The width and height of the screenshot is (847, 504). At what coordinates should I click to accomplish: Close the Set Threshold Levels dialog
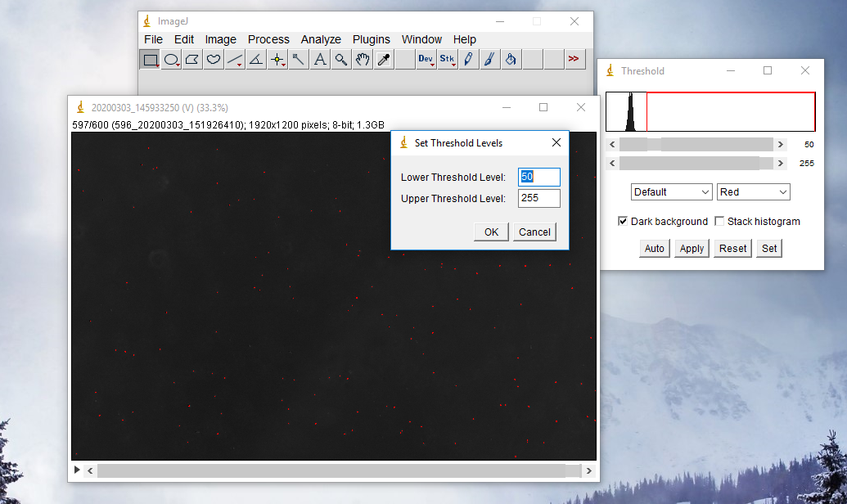click(x=556, y=142)
